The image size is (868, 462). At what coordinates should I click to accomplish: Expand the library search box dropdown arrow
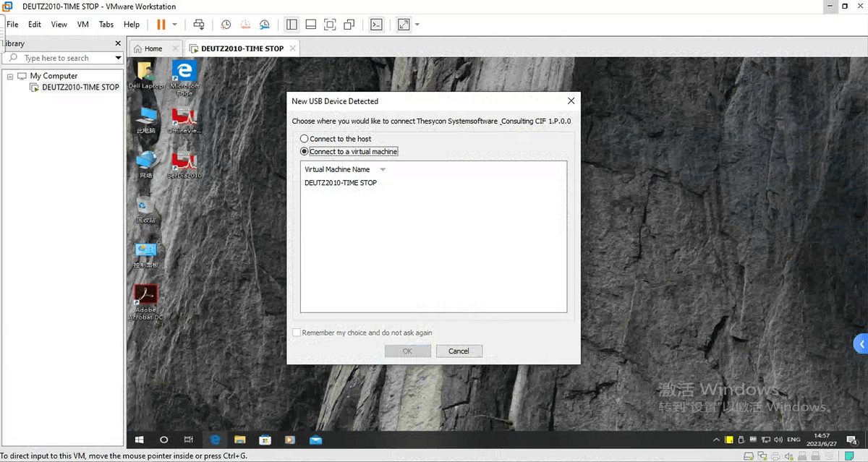pos(118,58)
